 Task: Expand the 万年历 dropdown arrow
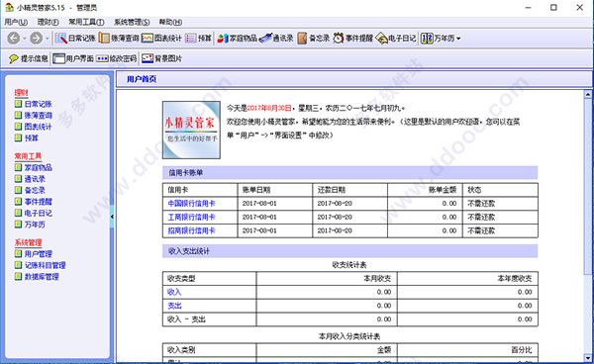(458, 39)
